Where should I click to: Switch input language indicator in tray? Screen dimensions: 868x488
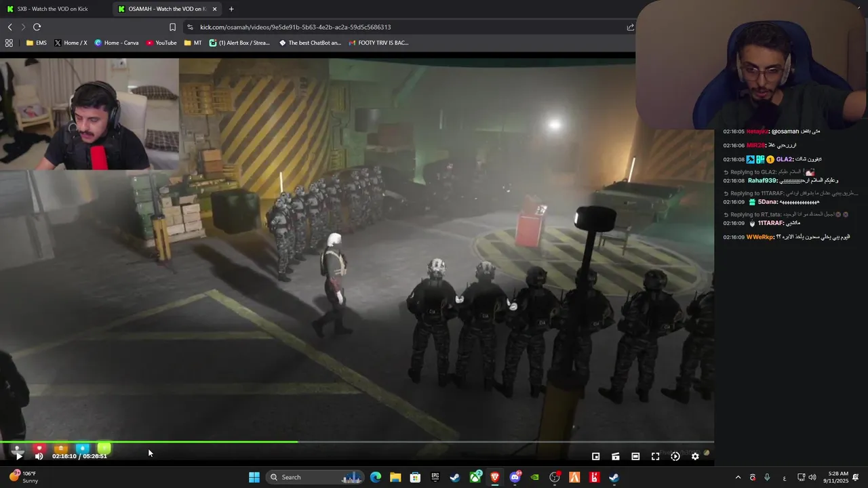[x=785, y=477]
